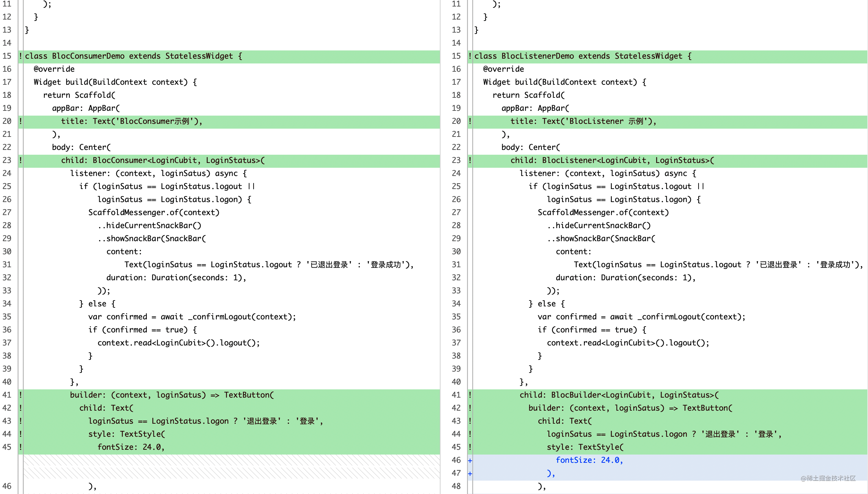Image resolution: width=868 pixels, height=494 pixels.
Task: Click the change marker on right line 15
Action: (470, 56)
